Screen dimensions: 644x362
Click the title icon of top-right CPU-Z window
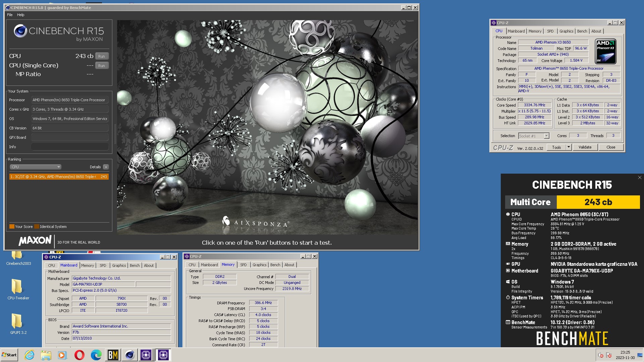pos(494,23)
